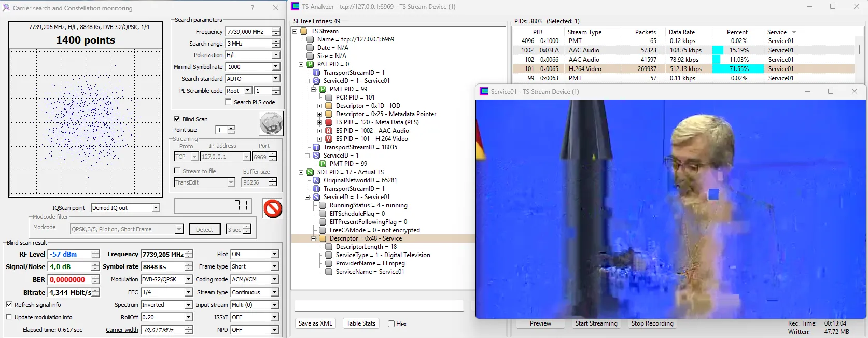868x338 pixels.
Task: Toggle the Hex checkbox
Action: [391, 324]
